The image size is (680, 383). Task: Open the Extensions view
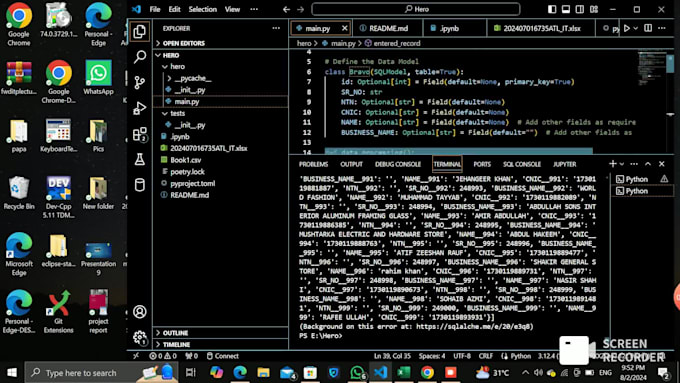click(140, 134)
